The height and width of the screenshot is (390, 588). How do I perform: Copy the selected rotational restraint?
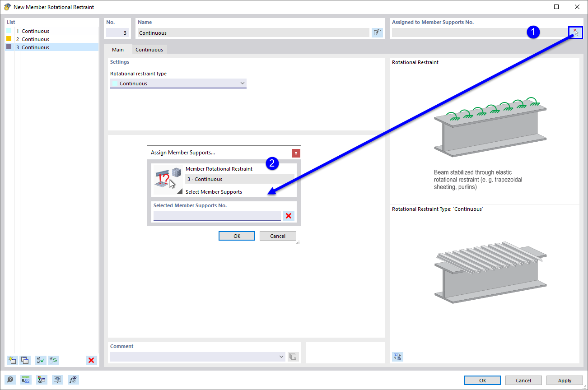(25, 360)
